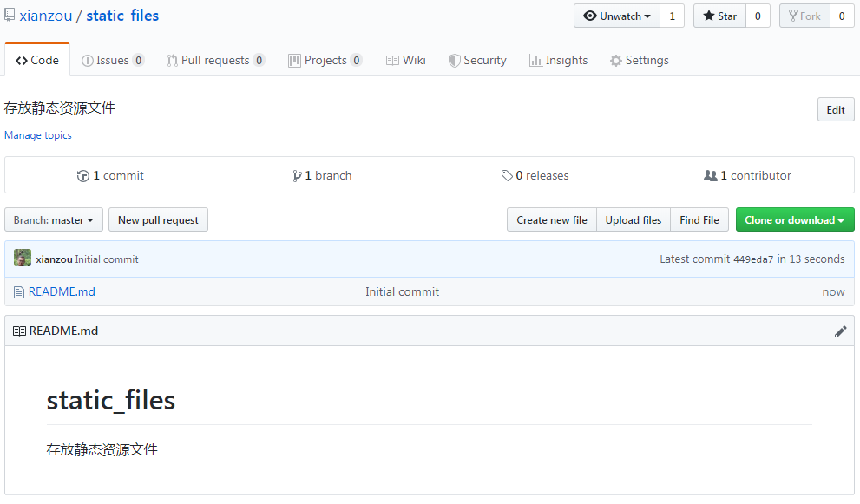Click the fork icon on the Fork button
The height and width of the screenshot is (504, 860).
[x=793, y=16]
